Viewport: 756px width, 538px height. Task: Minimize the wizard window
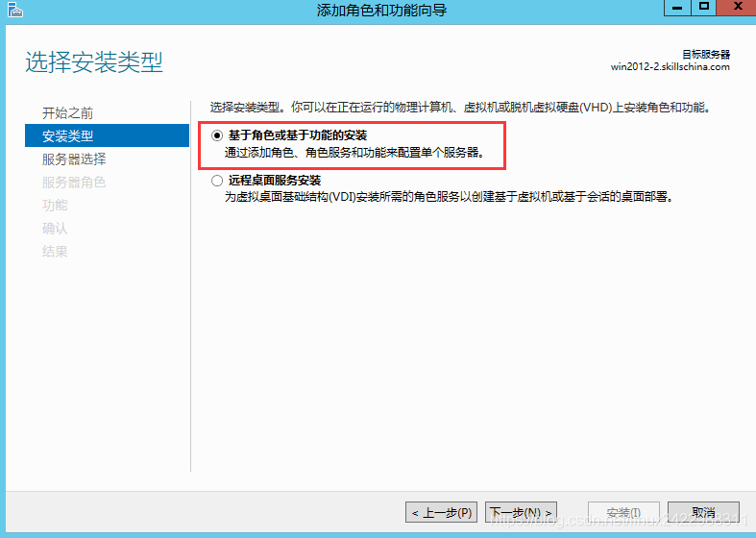(677, 8)
